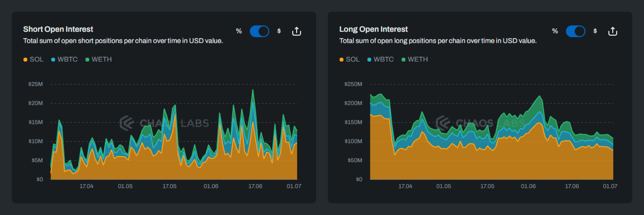Click the $150M axis label on long chart
The image size is (644, 215).
click(353, 122)
